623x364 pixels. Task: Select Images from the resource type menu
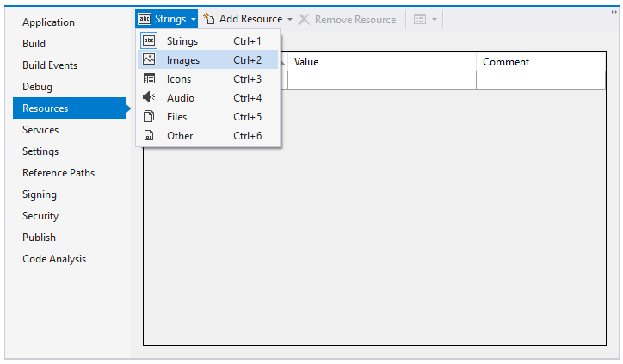coord(183,60)
